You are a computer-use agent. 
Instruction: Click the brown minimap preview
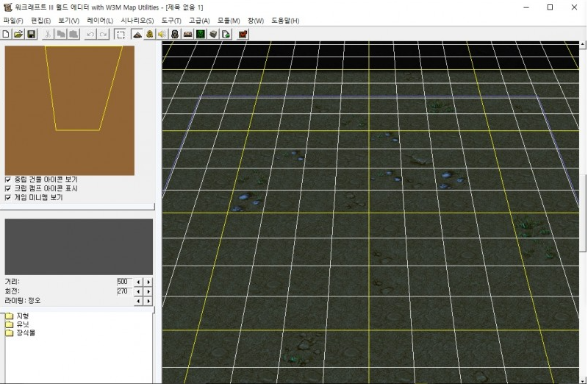pos(69,110)
